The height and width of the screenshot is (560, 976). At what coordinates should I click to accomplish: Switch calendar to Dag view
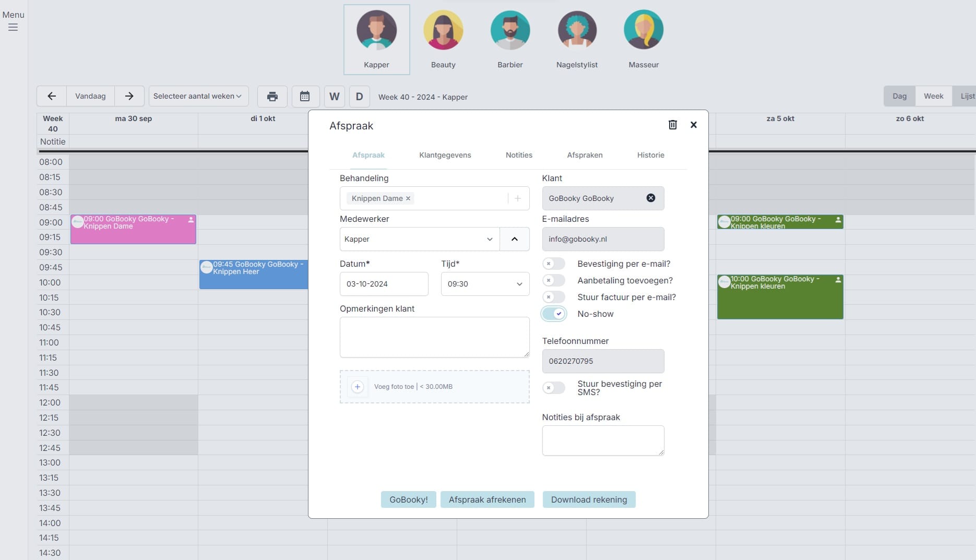899,96
